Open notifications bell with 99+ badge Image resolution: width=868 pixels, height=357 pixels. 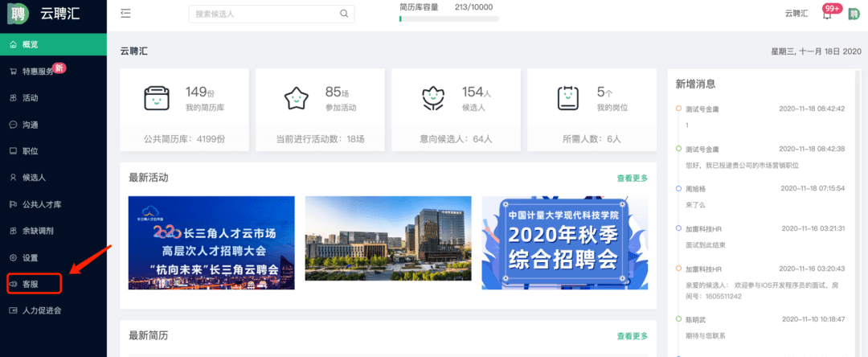point(827,14)
